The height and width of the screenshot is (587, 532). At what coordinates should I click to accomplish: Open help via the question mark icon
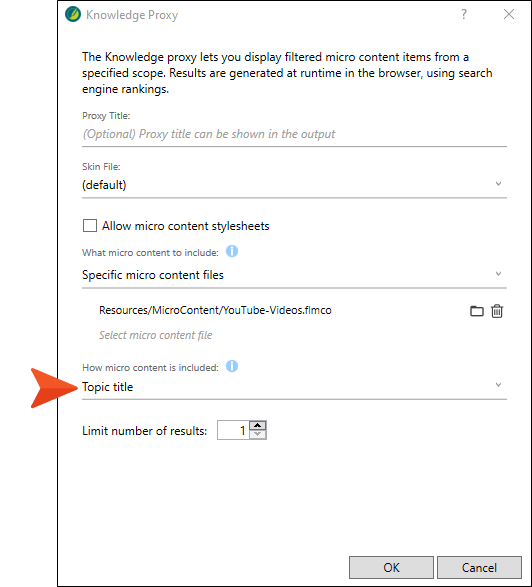(x=464, y=14)
